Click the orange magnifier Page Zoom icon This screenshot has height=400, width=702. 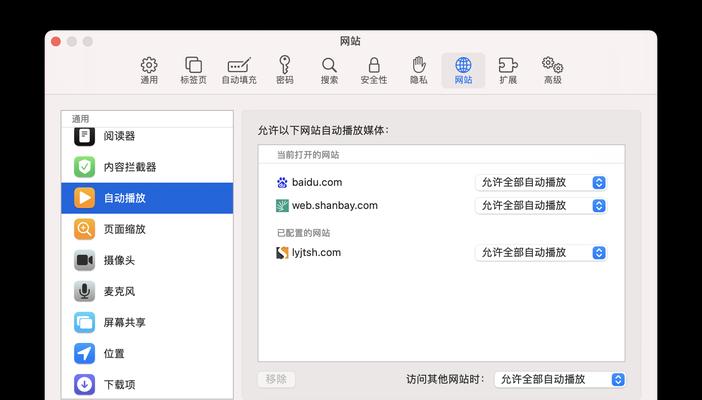[x=85, y=229]
